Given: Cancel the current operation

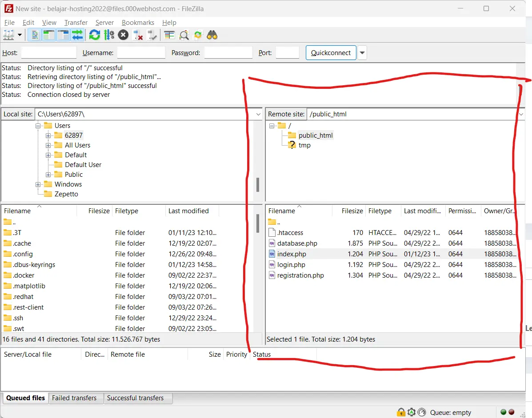Looking at the screenshot, I should [x=123, y=35].
